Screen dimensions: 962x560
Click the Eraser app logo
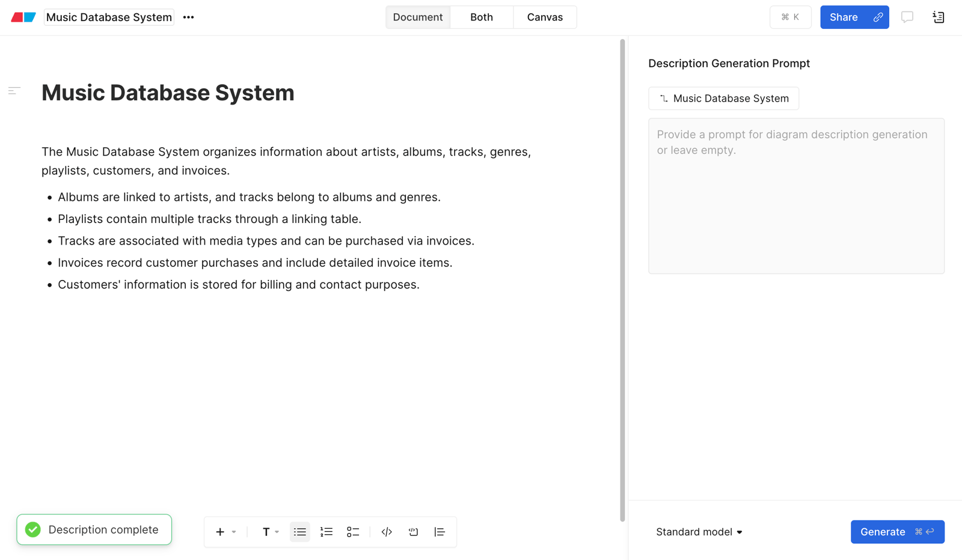pos(23,17)
